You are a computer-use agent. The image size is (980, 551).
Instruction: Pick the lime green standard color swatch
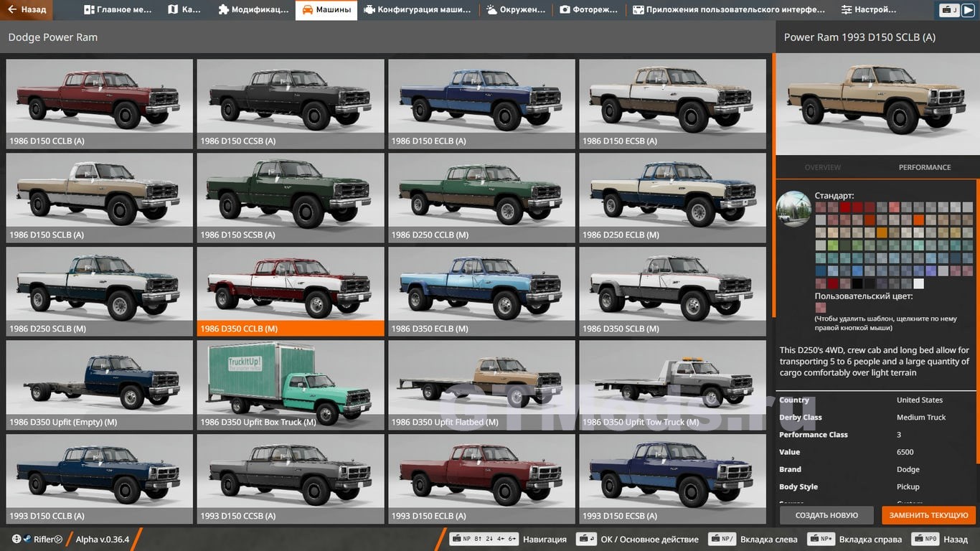pyautogui.click(x=833, y=245)
